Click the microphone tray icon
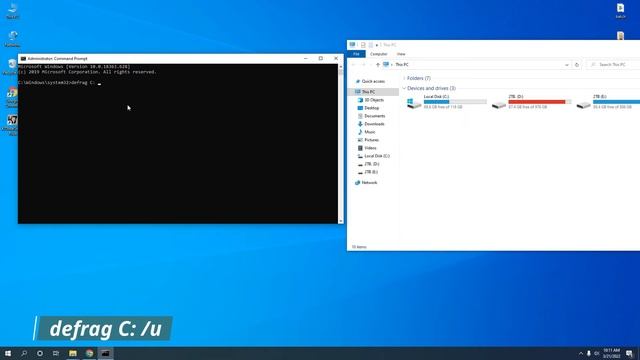 589,353
